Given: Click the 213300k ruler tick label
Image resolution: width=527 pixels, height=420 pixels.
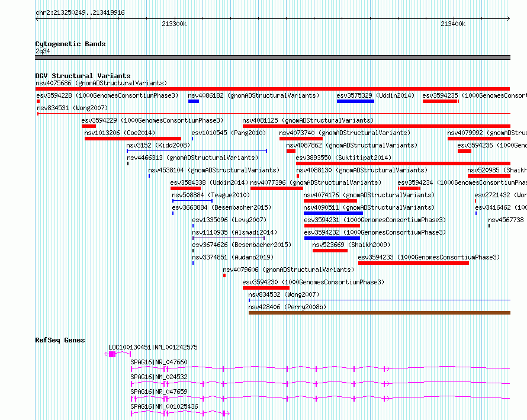Looking at the screenshot, I should coord(173,24).
